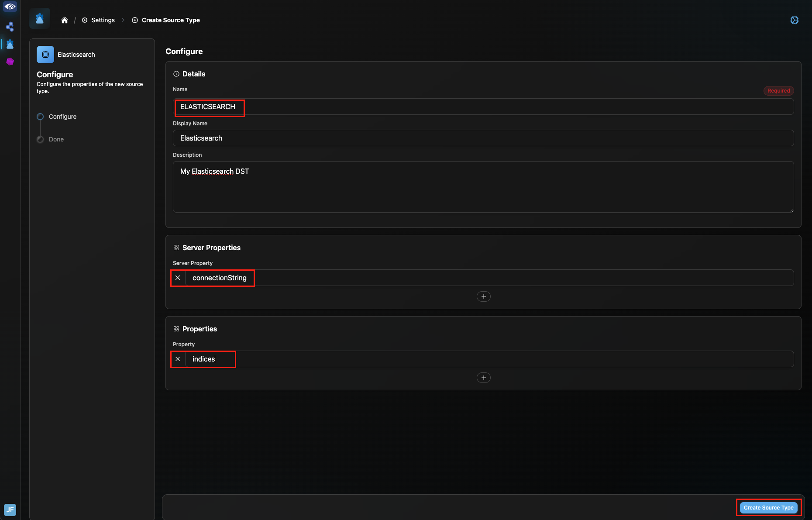Add a new property row

click(483, 378)
